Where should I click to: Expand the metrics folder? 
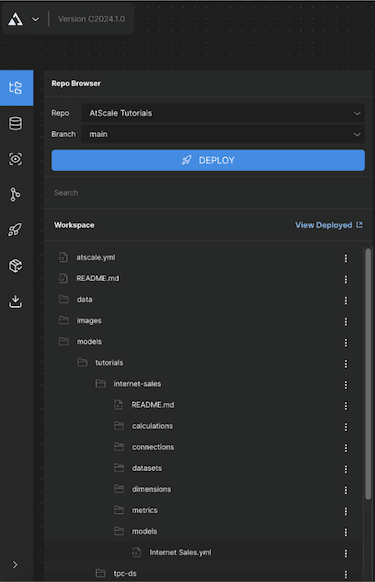click(144, 510)
